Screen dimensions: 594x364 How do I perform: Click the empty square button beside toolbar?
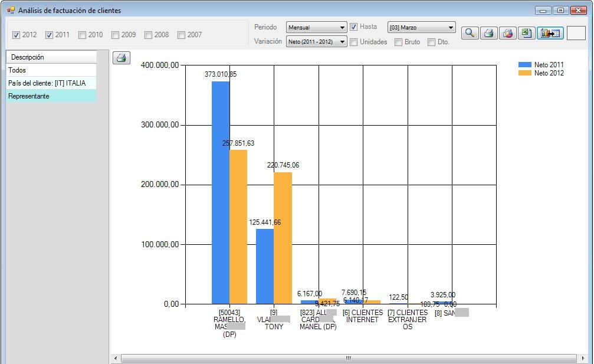tap(576, 33)
